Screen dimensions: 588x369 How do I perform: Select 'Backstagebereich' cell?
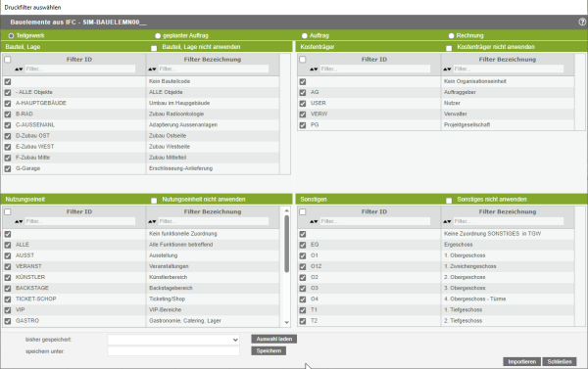pyautogui.click(x=213, y=288)
